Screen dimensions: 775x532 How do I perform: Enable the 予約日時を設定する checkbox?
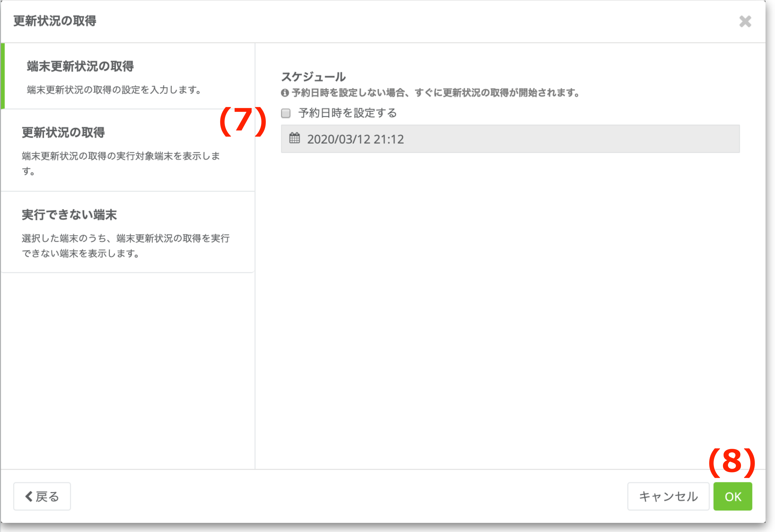pyautogui.click(x=286, y=113)
